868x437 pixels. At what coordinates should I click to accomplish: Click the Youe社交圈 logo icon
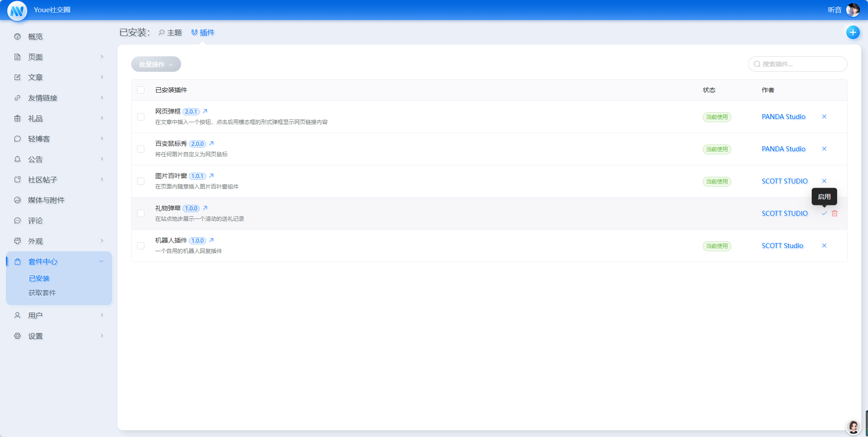17,10
